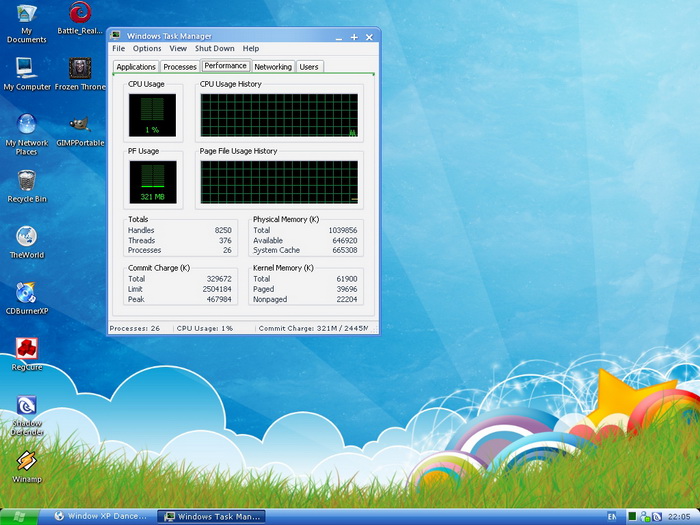Click status bar 'Processes: 26' entry

(135, 328)
